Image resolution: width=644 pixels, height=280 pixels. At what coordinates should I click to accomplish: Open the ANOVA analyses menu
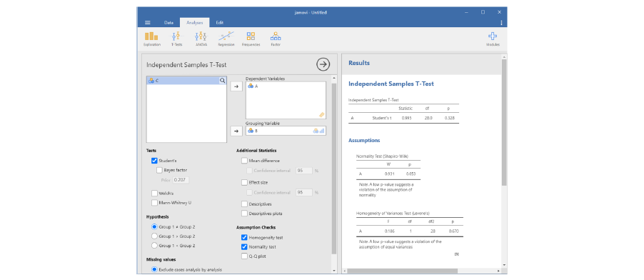(201, 39)
